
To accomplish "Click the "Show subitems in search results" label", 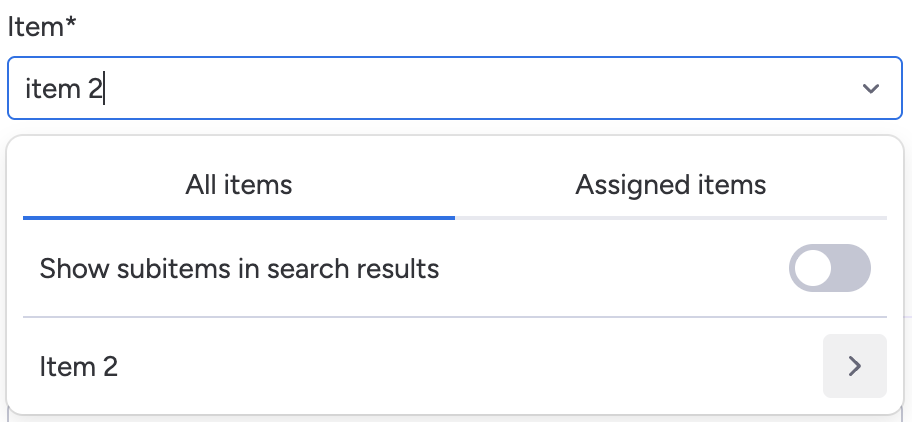I will pos(239,269).
